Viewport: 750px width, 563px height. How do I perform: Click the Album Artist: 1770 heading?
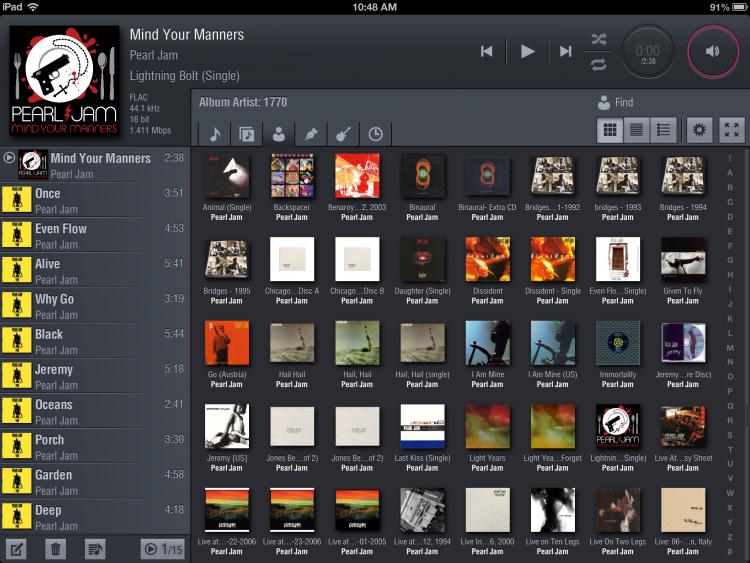243,102
